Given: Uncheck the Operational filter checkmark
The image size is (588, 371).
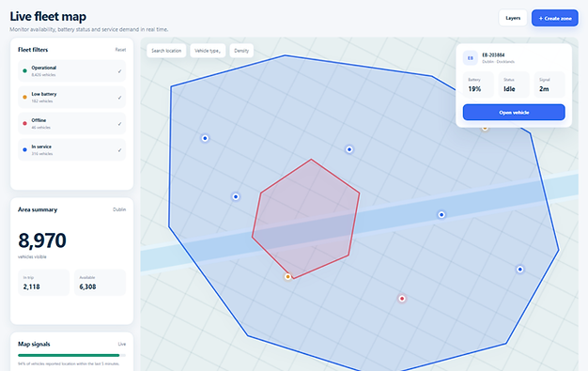Looking at the screenshot, I should point(119,70).
